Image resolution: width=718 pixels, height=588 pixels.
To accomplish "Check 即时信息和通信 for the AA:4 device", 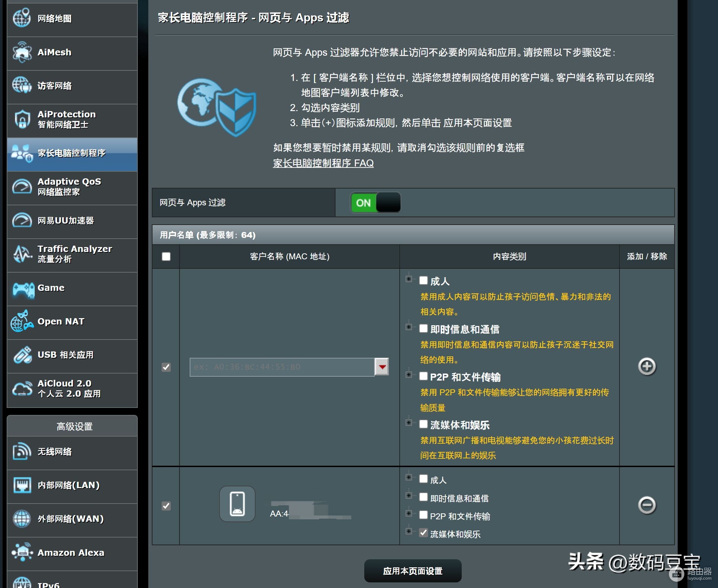I will 424,497.
